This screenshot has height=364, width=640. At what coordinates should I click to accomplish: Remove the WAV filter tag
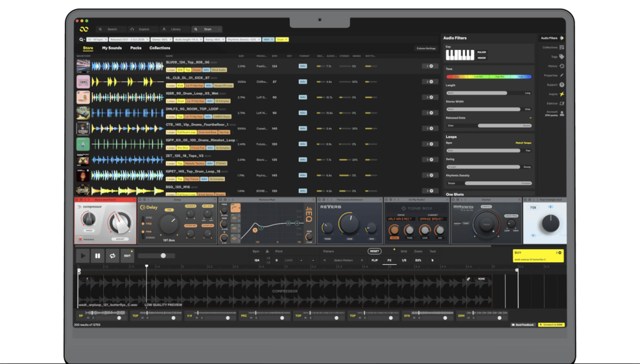point(272,39)
